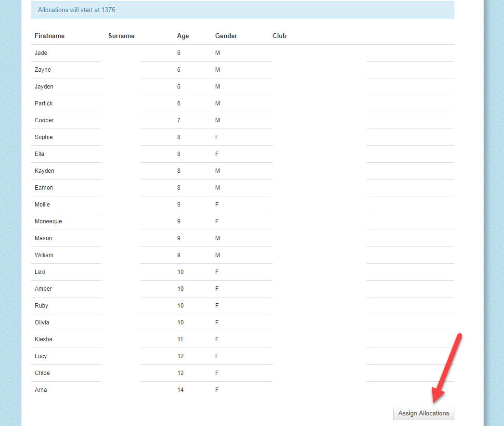Click the age 9 in Mason's row
504x426 pixels.
click(x=179, y=238)
